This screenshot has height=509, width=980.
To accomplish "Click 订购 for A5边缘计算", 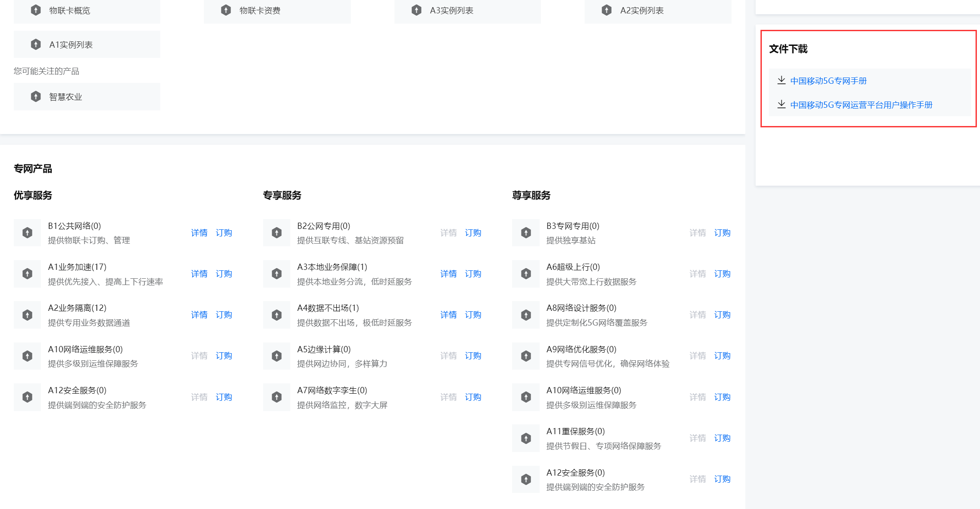I will pos(472,356).
